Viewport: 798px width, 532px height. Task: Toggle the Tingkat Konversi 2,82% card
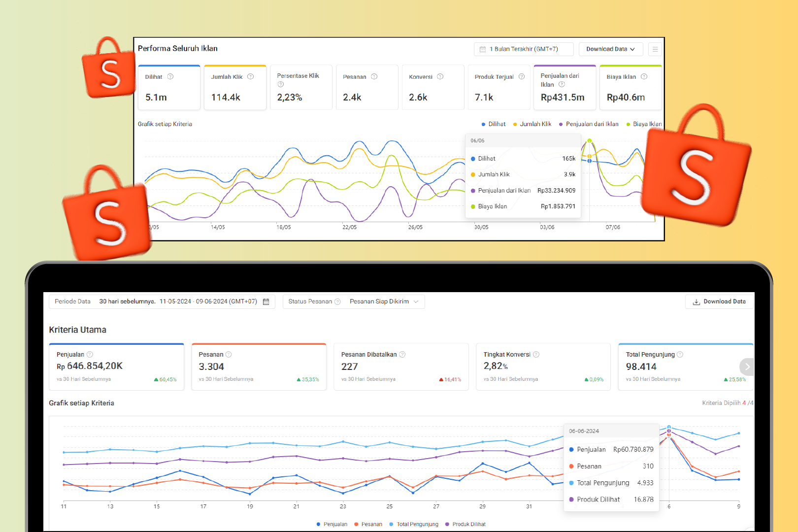[543, 367]
